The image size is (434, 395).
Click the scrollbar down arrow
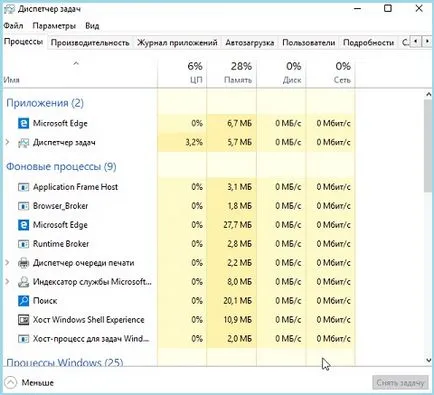tap(429, 360)
